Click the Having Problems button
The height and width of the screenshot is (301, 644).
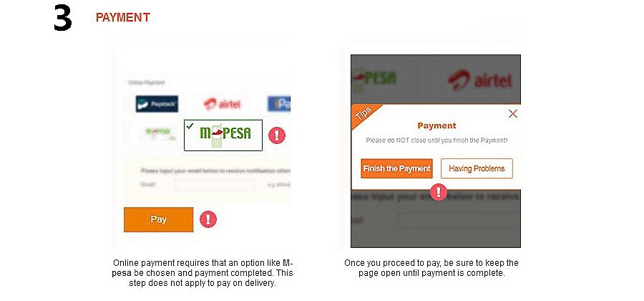[x=477, y=168]
